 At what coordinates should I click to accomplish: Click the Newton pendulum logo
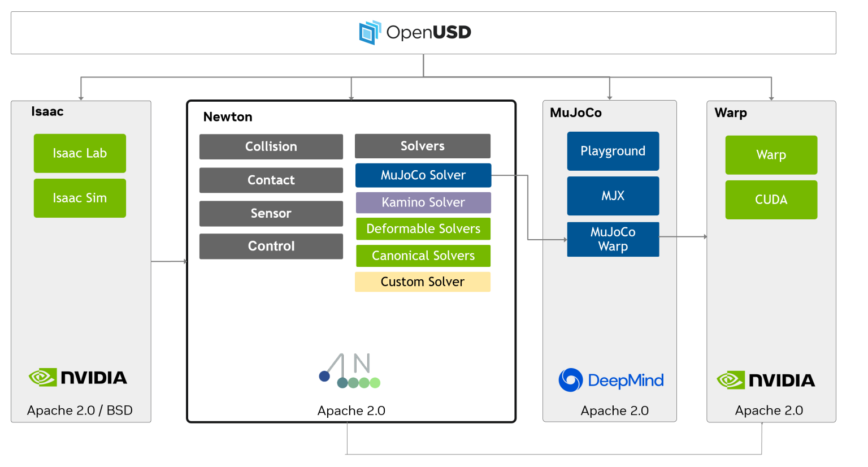pos(350,371)
